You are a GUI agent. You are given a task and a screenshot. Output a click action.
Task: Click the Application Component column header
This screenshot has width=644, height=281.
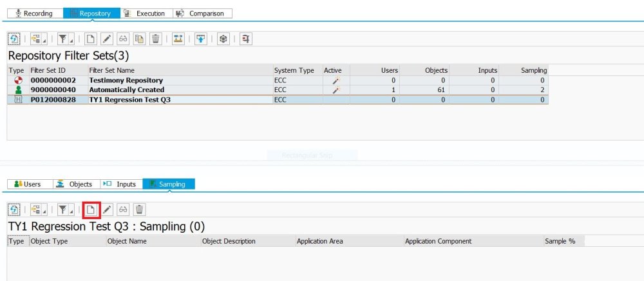point(473,241)
